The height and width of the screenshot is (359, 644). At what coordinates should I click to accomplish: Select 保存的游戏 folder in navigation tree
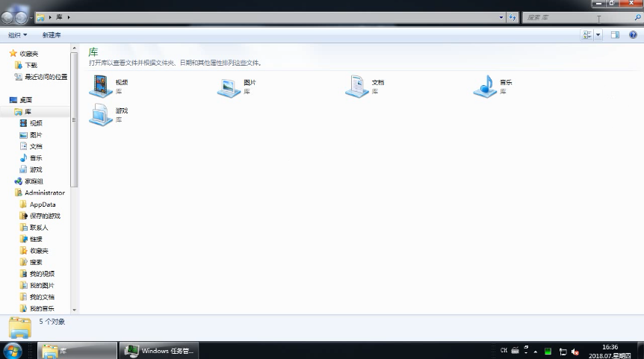click(x=40, y=216)
